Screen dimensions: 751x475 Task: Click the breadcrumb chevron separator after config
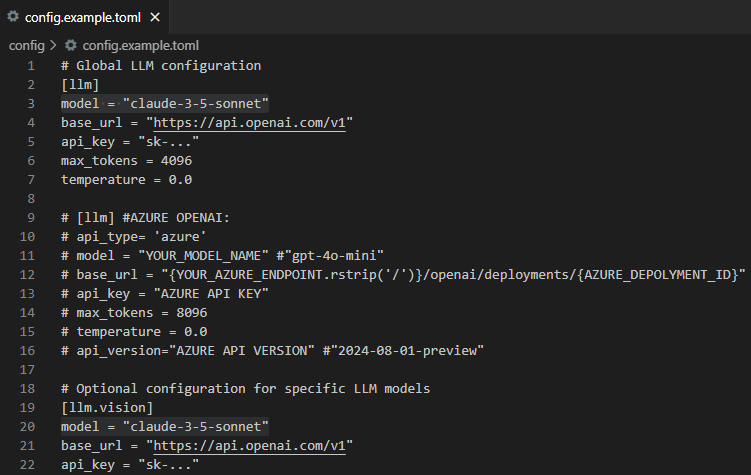pyautogui.click(x=53, y=45)
